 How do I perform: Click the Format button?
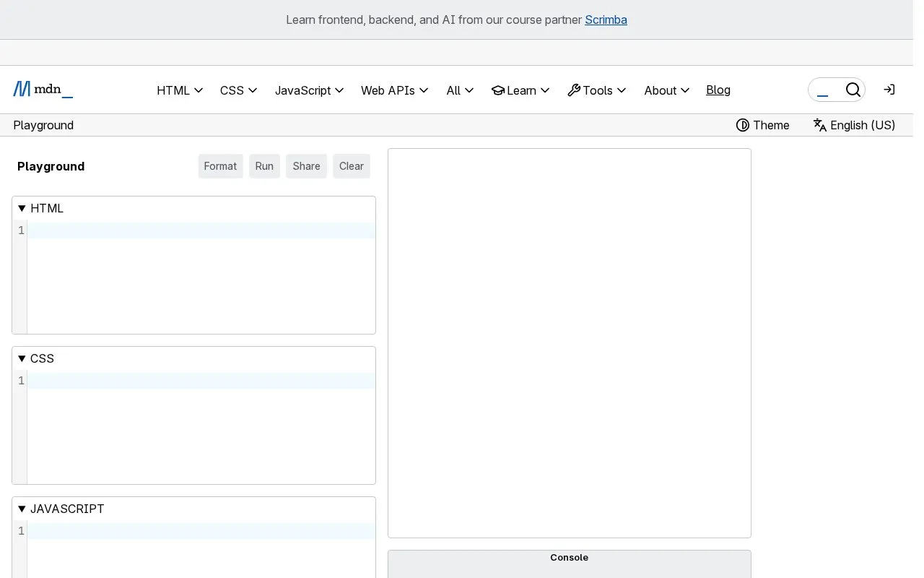pyautogui.click(x=220, y=166)
